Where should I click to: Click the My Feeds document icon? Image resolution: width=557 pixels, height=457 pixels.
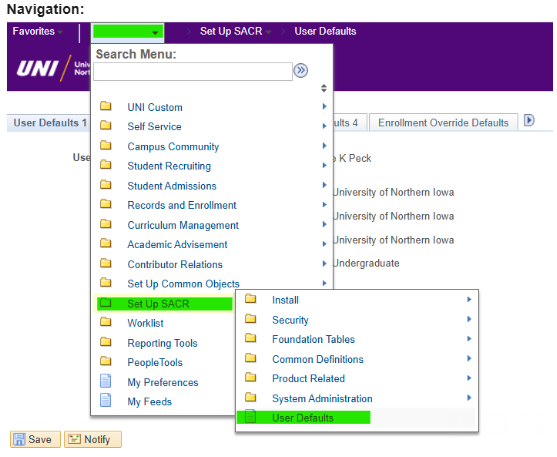(106, 400)
